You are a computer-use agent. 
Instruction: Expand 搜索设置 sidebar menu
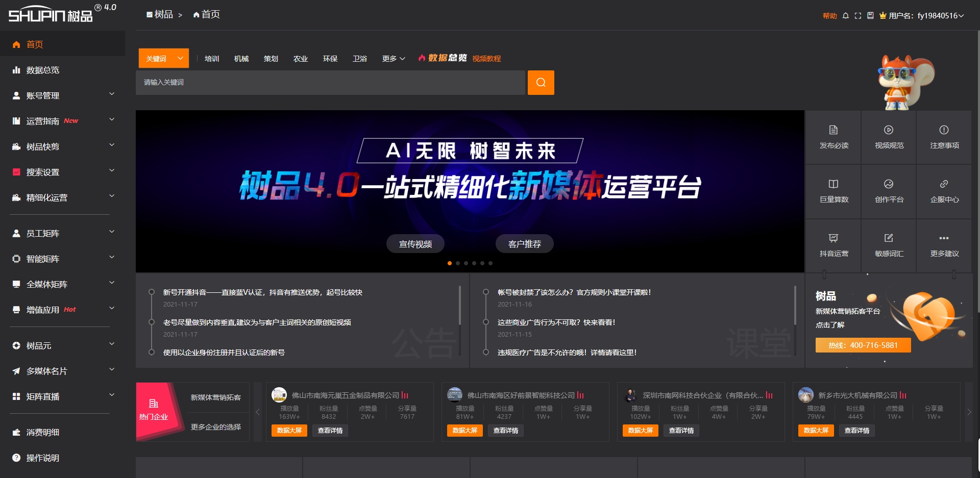coord(112,171)
